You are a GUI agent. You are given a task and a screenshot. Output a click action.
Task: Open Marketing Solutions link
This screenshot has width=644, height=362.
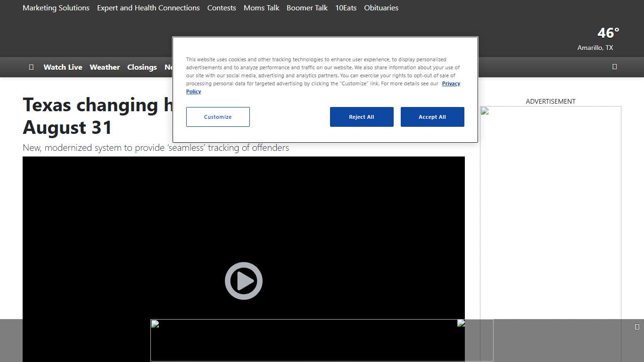click(x=56, y=8)
